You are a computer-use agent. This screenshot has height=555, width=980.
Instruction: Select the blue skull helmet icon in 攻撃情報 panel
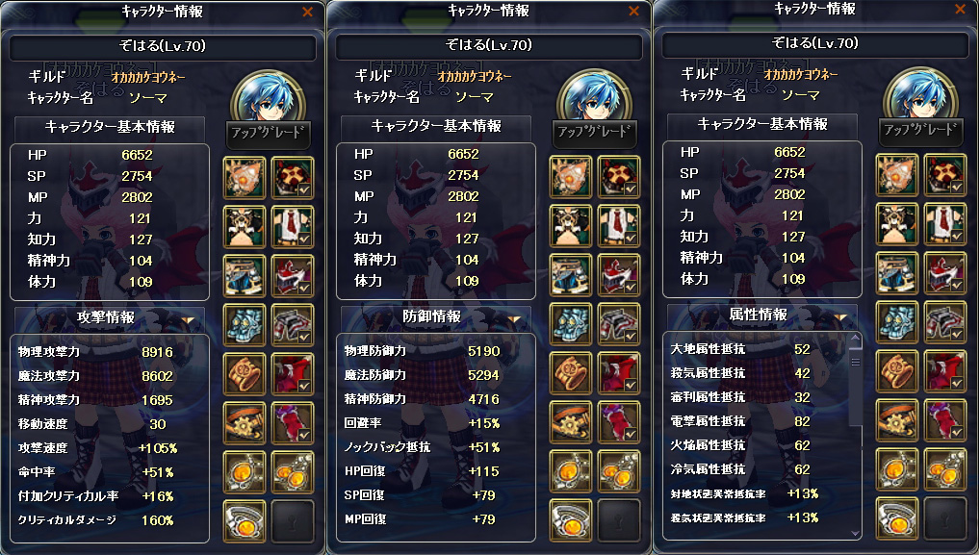[245, 325]
